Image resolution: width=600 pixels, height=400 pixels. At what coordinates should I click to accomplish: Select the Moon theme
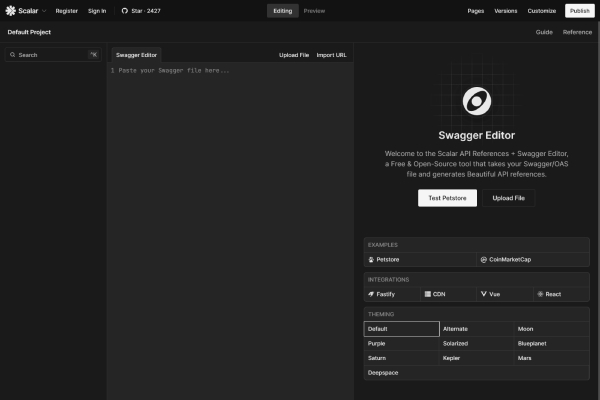[x=551, y=329]
